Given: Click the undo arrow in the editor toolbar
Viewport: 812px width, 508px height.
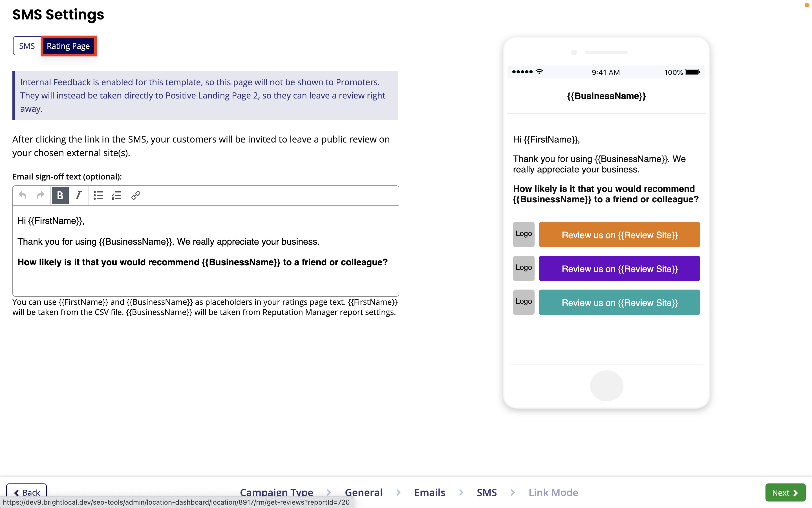Looking at the screenshot, I should [x=23, y=195].
